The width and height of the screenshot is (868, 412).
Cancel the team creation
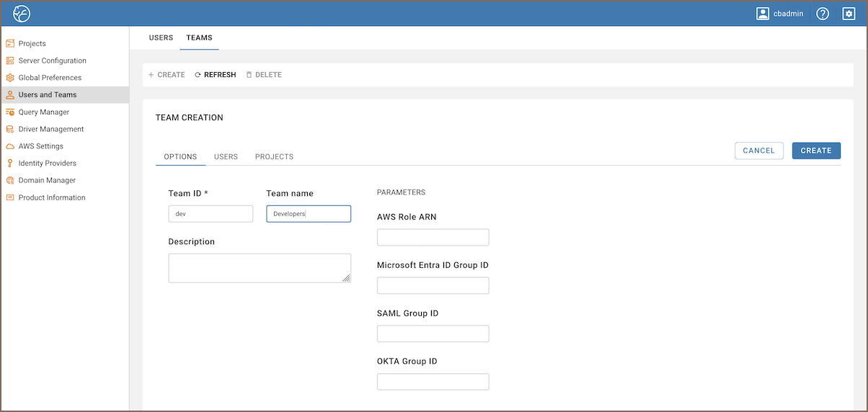(x=758, y=151)
